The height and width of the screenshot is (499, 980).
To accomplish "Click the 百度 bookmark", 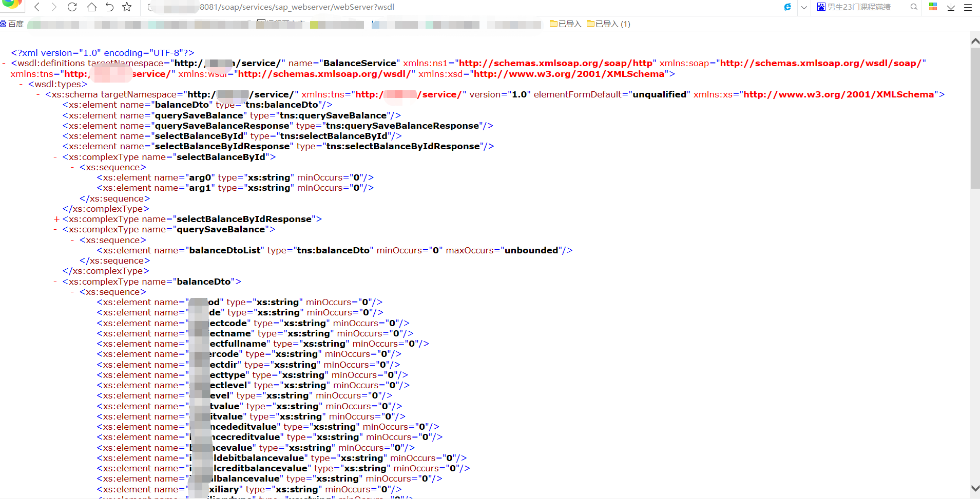I will pyautogui.click(x=11, y=24).
